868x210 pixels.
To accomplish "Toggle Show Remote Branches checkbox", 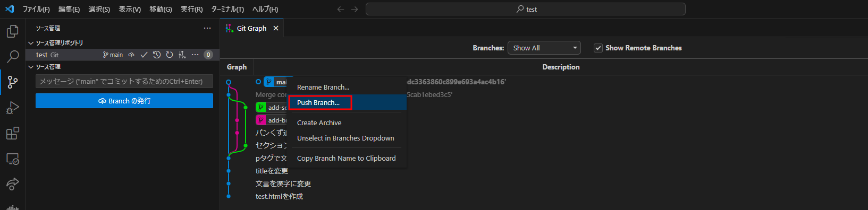I will [x=598, y=48].
